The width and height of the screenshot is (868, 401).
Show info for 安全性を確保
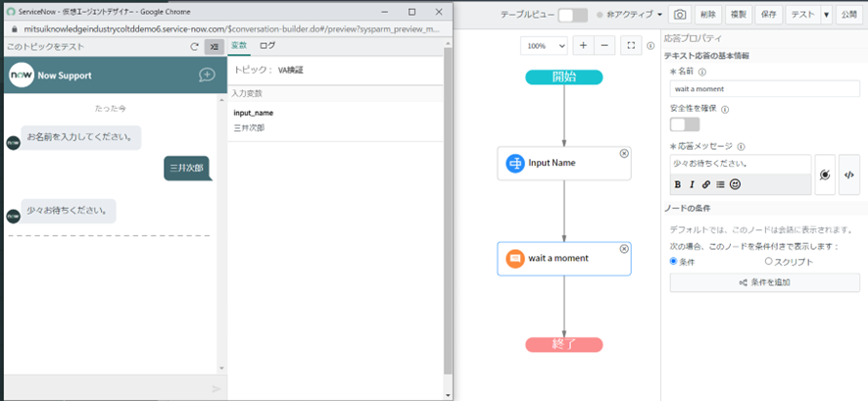coord(725,109)
